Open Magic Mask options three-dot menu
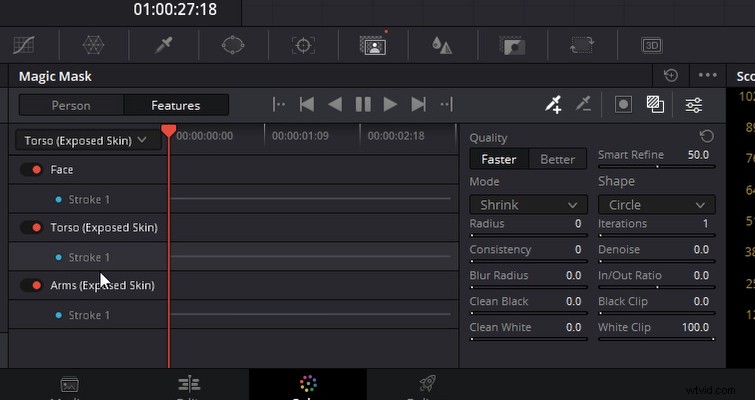 pos(707,75)
